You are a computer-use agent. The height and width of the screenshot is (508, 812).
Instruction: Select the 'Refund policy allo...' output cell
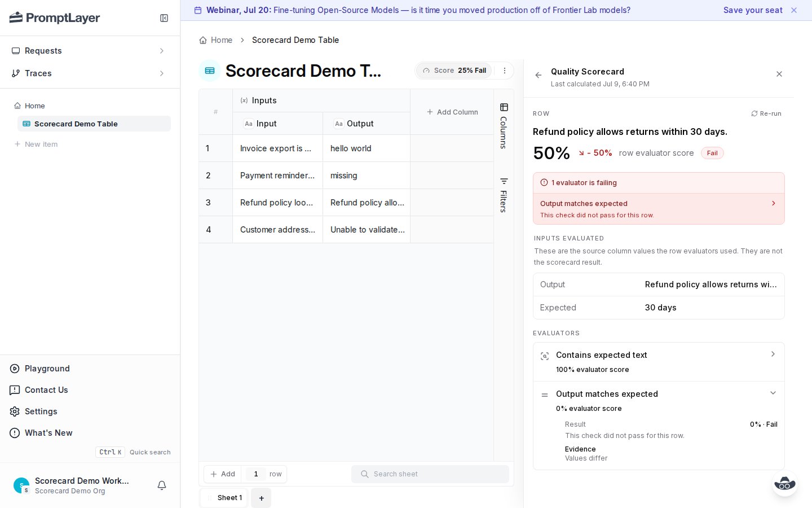click(367, 203)
